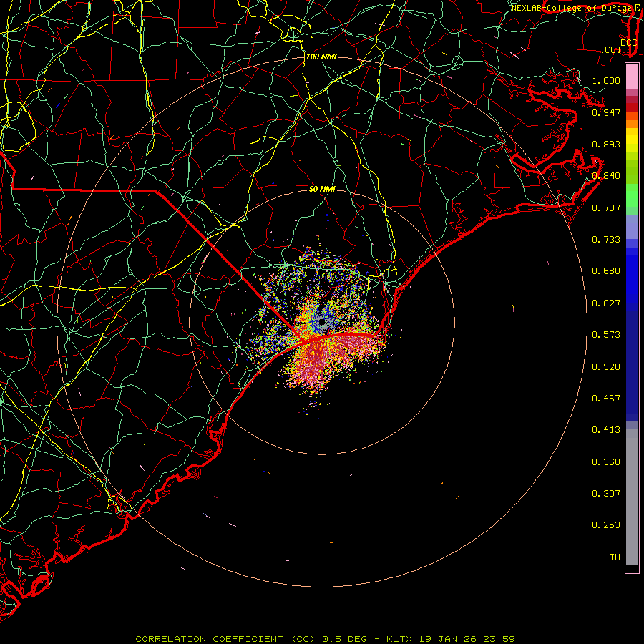The height and width of the screenshot is (644, 644).
Task: Click the 0.307 value on the color scale
Action: pyautogui.click(x=606, y=494)
